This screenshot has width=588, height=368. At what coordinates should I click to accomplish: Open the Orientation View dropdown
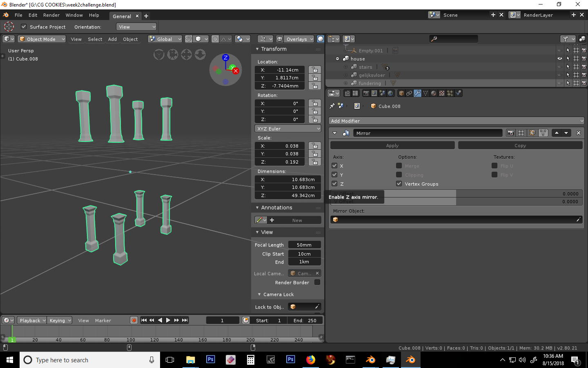coord(136,27)
